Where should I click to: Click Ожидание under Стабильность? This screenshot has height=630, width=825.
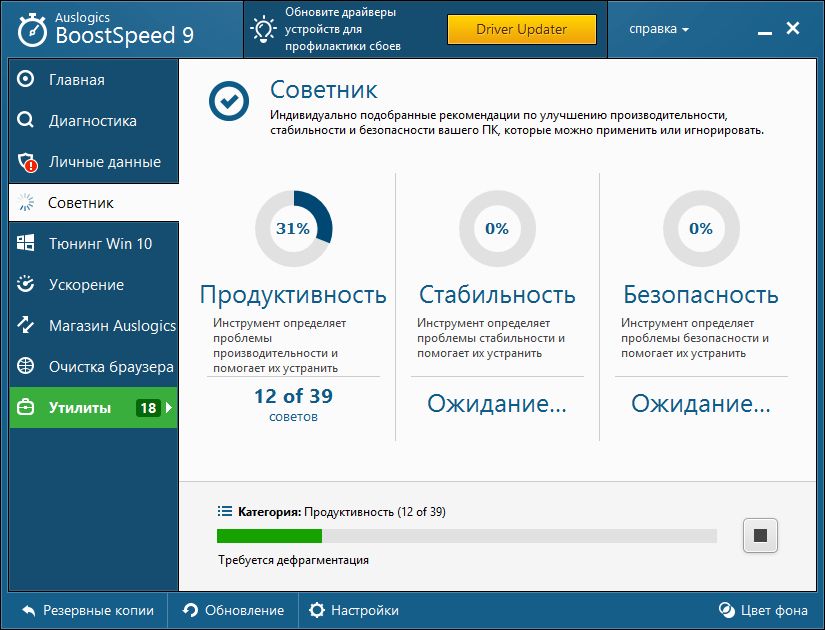pyautogui.click(x=497, y=404)
